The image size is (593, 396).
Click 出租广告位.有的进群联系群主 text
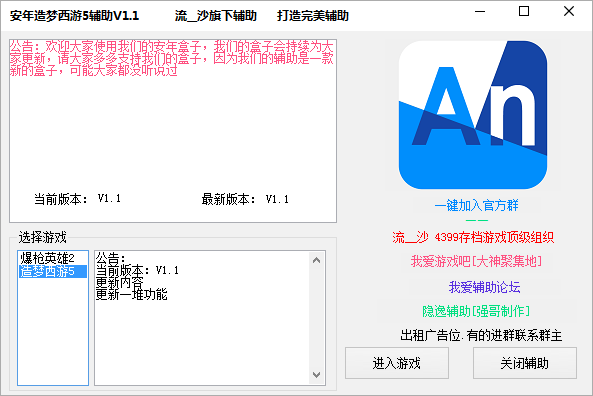481,335
